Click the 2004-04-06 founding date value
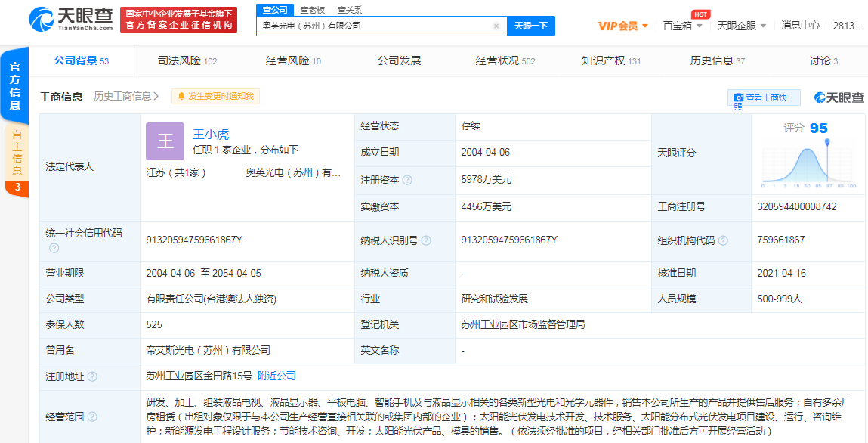868x443 pixels. click(x=486, y=152)
